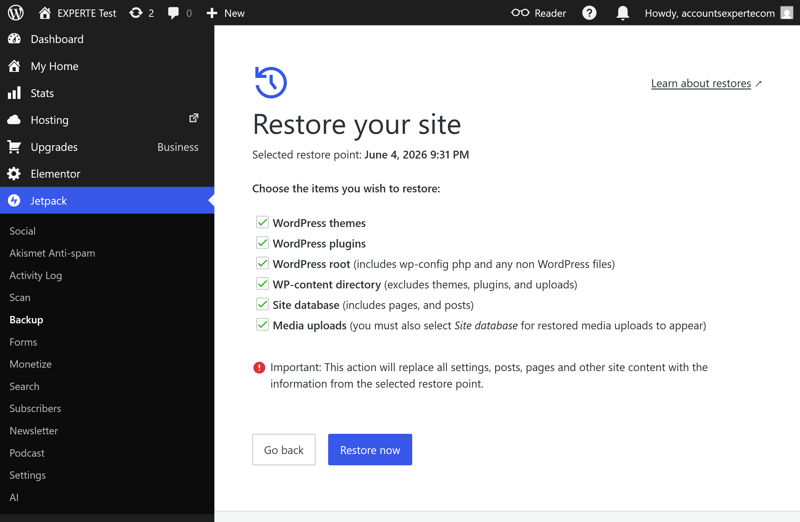
Task: Open Forms submenu item
Action: [x=23, y=342]
